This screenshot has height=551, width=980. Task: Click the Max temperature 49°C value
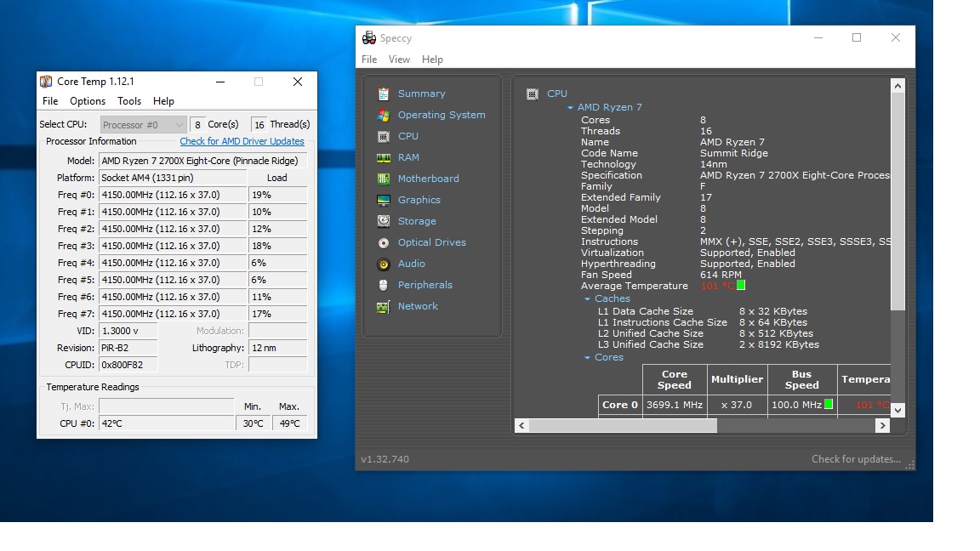pyautogui.click(x=290, y=423)
